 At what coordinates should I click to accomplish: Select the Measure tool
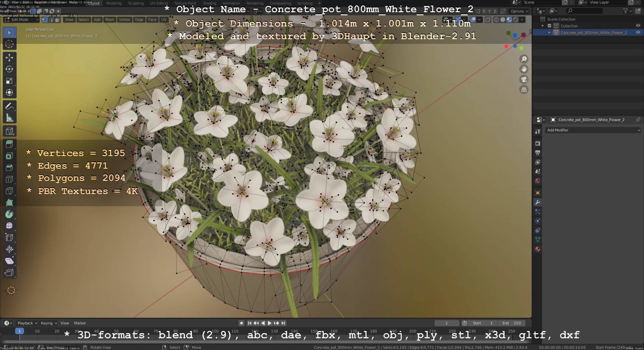10,118
